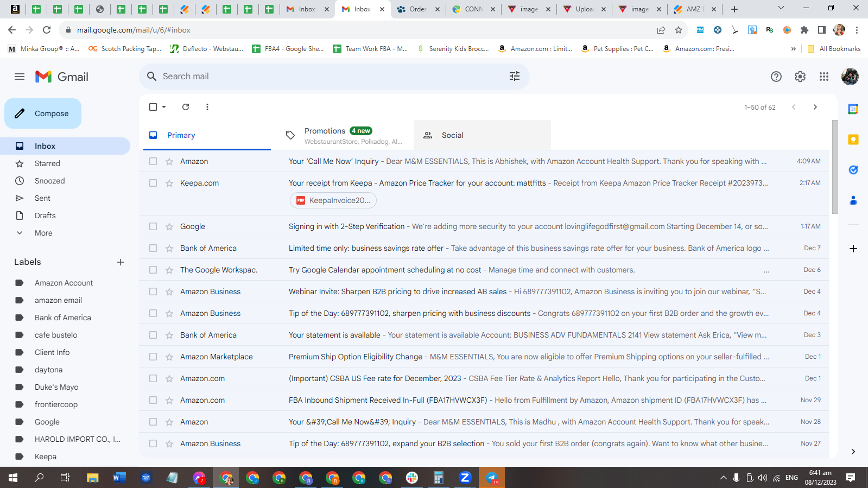Go to the newer messages page arrow
The image size is (868, 488).
[x=794, y=107]
